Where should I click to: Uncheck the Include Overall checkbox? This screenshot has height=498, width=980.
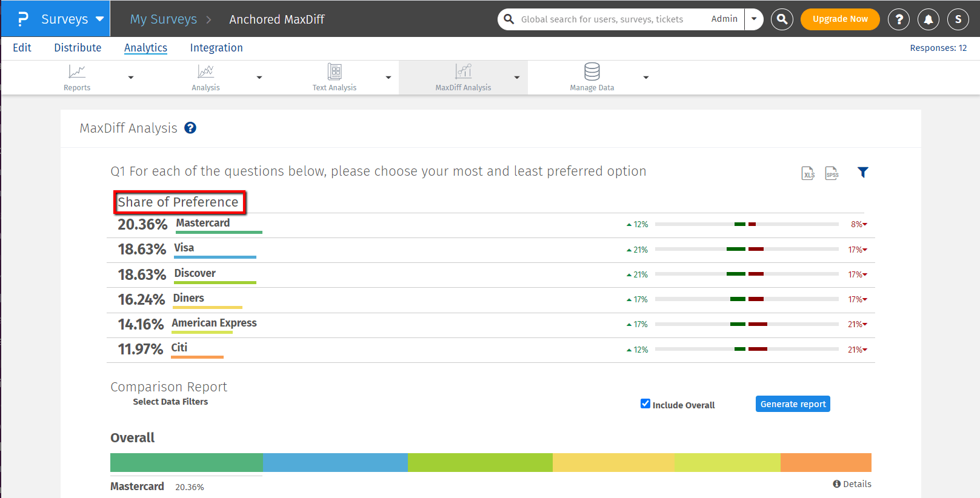click(x=645, y=404)
